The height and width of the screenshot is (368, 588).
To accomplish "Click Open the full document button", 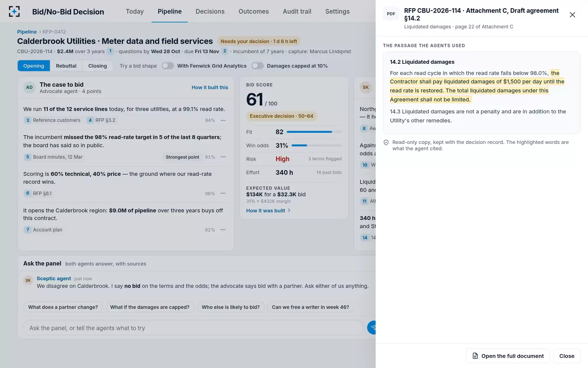I will [508, 356].
